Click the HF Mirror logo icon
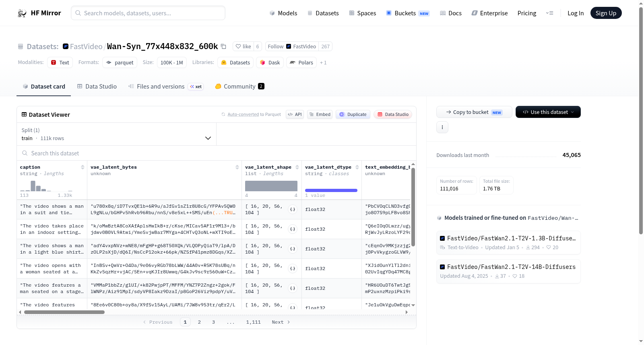 (x=22, y=13)
